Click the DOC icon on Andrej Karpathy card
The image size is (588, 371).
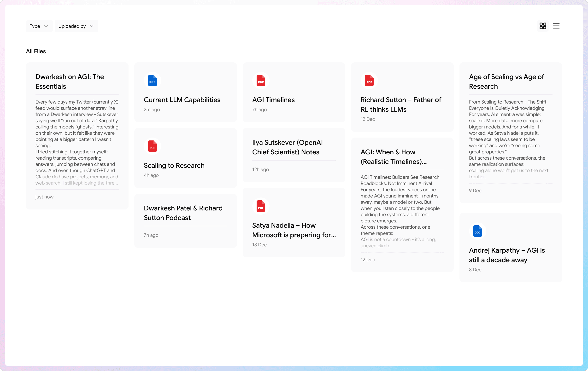(x=477, y=231)
